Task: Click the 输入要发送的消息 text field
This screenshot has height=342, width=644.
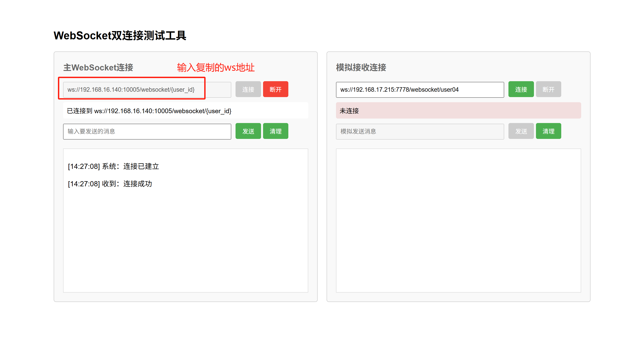Action: click(x=147, y=132)
